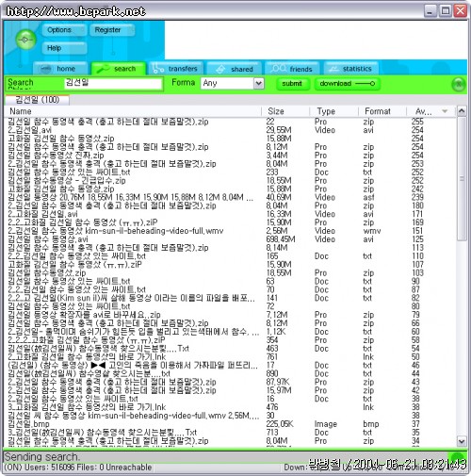Open the Help menu
This screenshot has height=476, width=471.
pyautogui.click(x=64, y=48)
